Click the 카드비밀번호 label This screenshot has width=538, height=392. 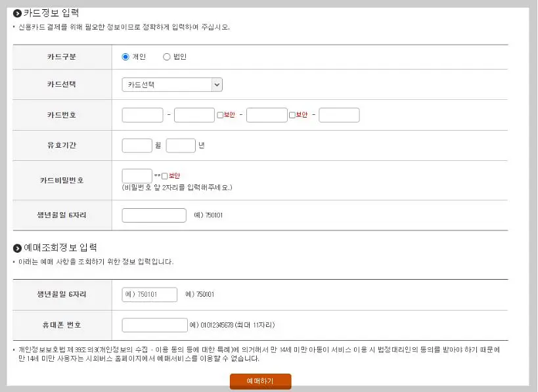point(62,180)
